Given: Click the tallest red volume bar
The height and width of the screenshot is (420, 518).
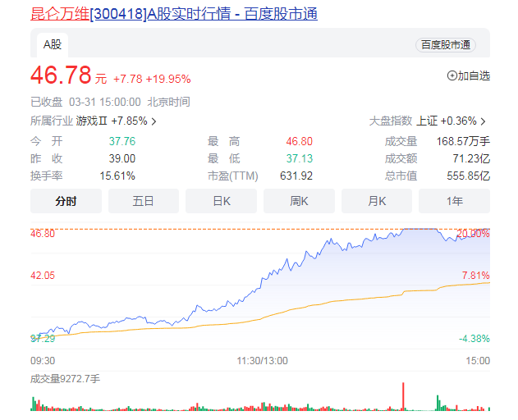Looking at the screenshot, I should pos(403,396).
